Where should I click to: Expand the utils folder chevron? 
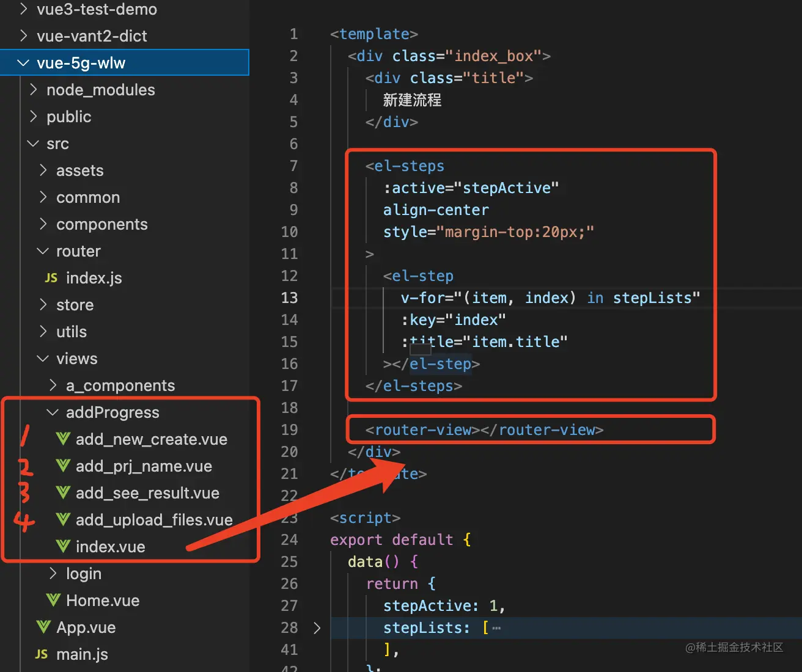[x=43, y=332]
